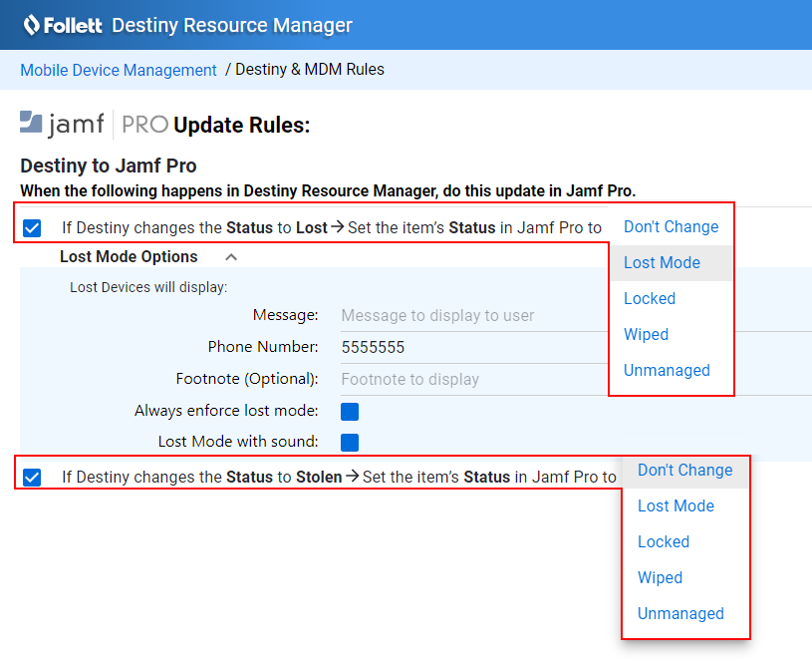The height and width of the screenshot is (668, 812).
Task: Select Unmanaged in Stolen status dropdown
Action: coord(685,613)
